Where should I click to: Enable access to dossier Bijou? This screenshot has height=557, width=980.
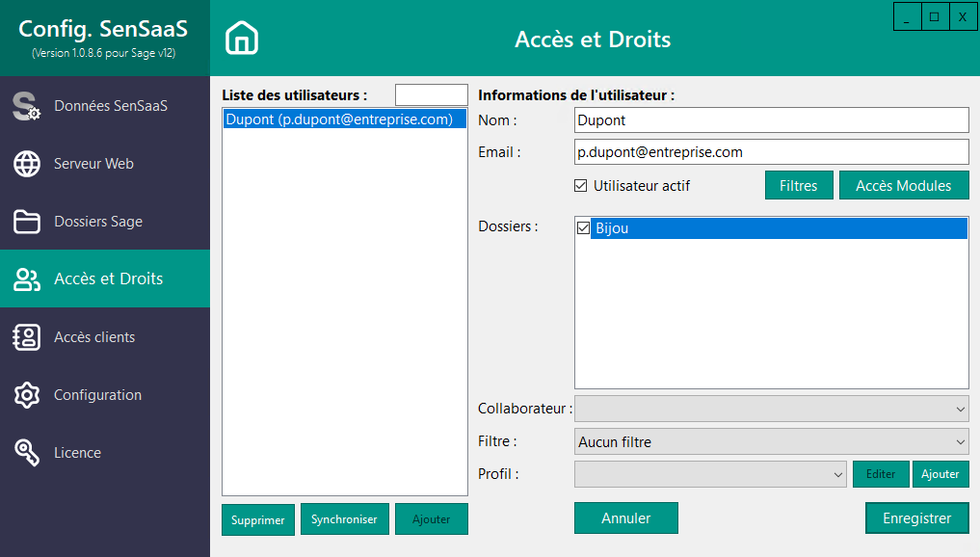click(583, 228)
